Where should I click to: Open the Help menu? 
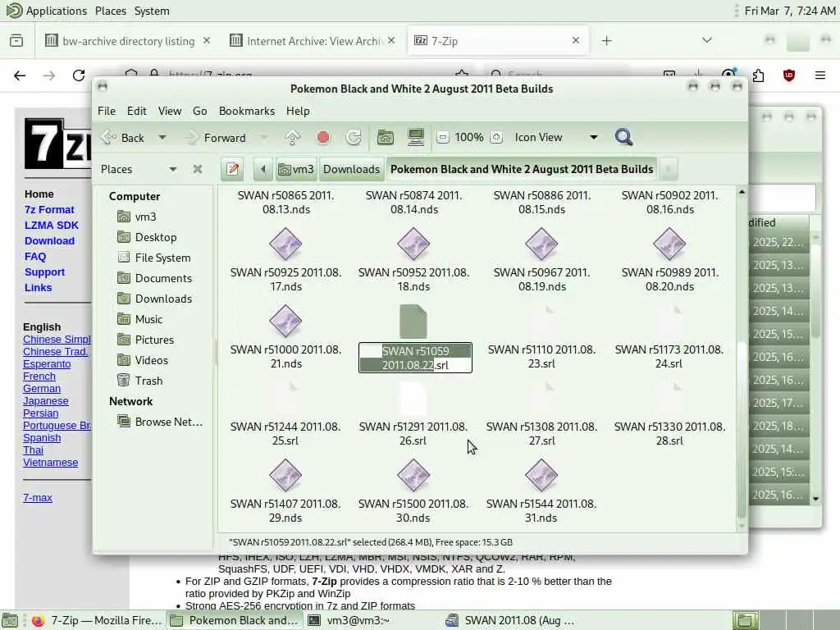click(298, 111)
